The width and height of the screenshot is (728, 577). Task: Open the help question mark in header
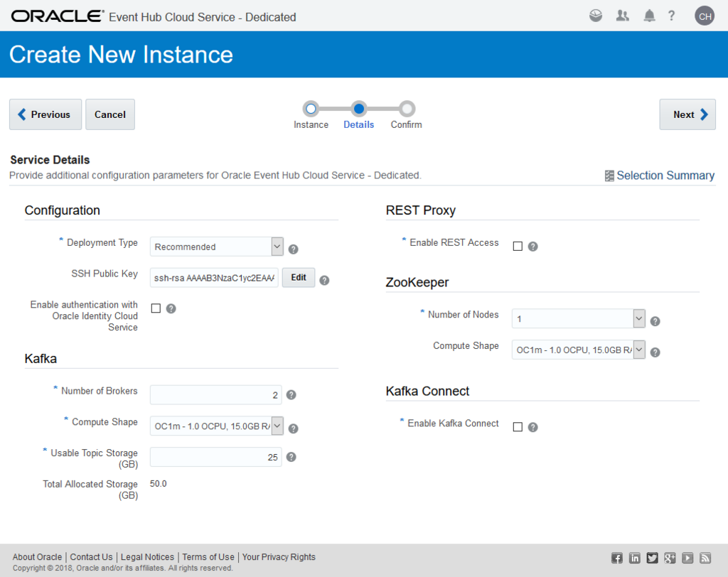(671, 16)
